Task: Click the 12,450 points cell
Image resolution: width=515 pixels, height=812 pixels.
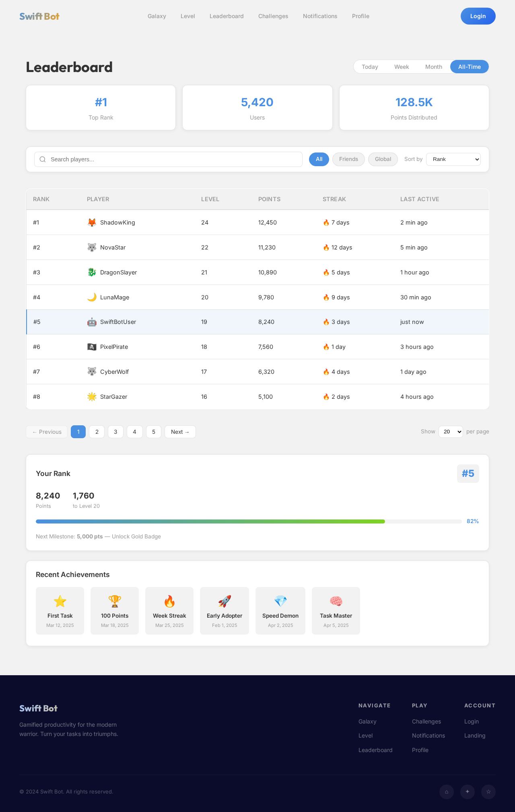Action: pos(268,223)
